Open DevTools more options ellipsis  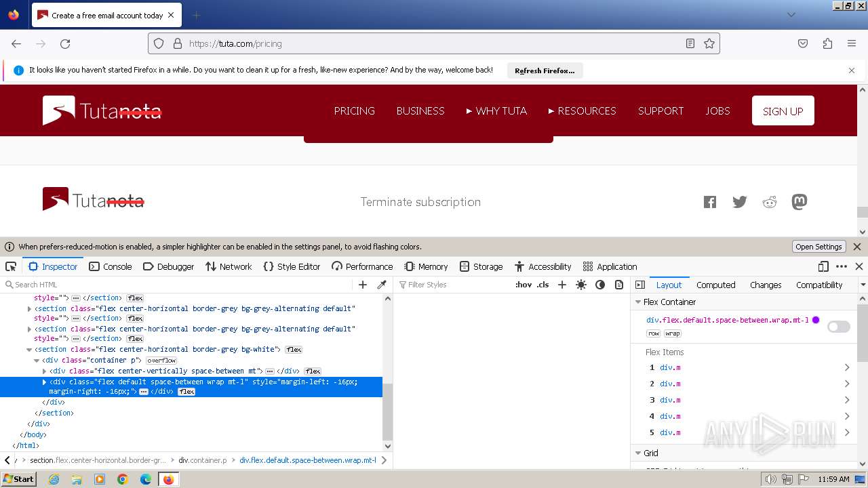(x=842, y=266)
